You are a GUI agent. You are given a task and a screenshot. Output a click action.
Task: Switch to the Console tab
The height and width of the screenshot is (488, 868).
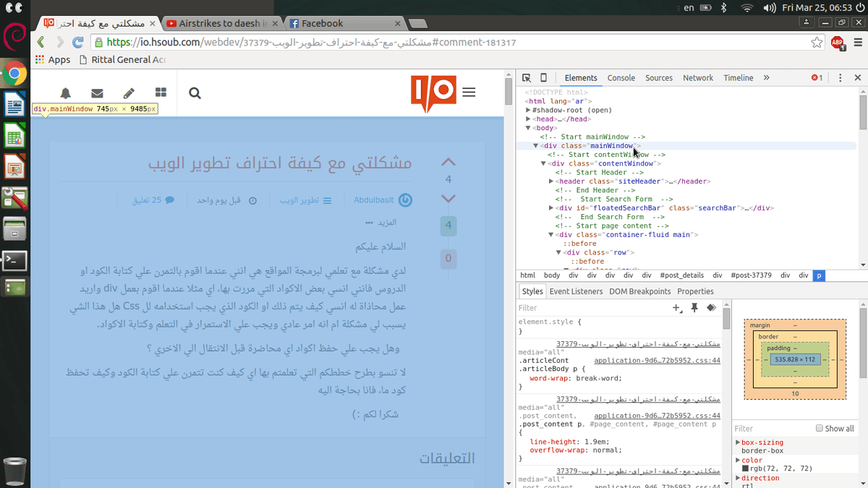(x=621, y=78)
